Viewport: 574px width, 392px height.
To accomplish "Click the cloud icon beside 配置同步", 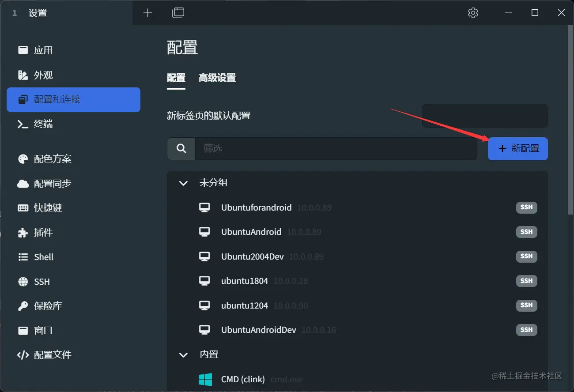I will (x=23, y=184).
